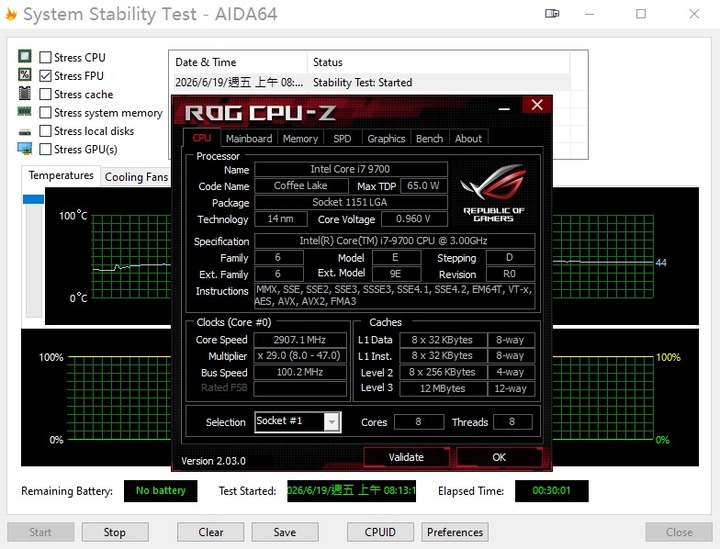Click the Test Started timestamp field
This screenshot has height=549, width=720.
tap(351, 491)
